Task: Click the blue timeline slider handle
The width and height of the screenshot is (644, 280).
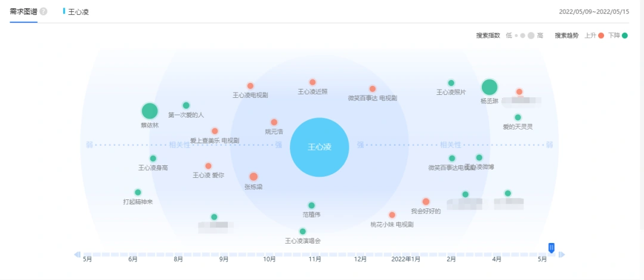Action: [x=552, y=248]
